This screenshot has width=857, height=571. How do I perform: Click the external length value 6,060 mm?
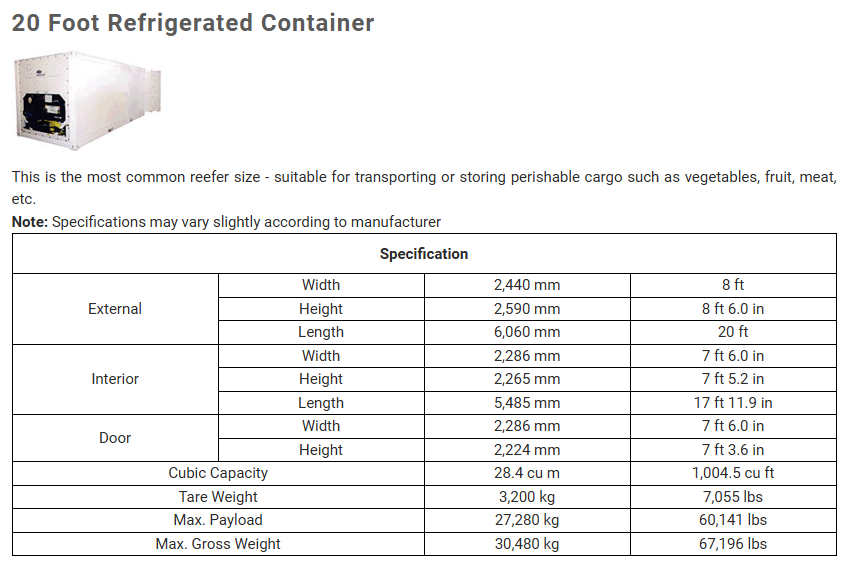[527, 332]
